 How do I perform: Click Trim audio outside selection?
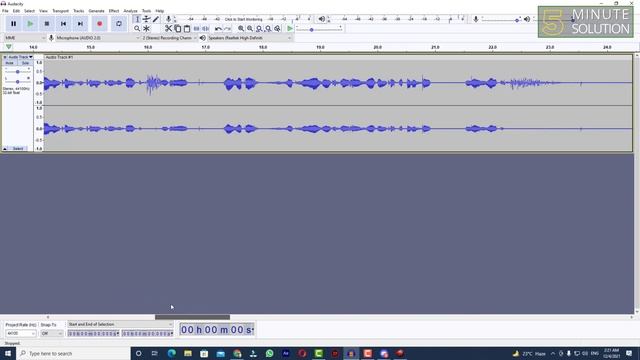196,29
